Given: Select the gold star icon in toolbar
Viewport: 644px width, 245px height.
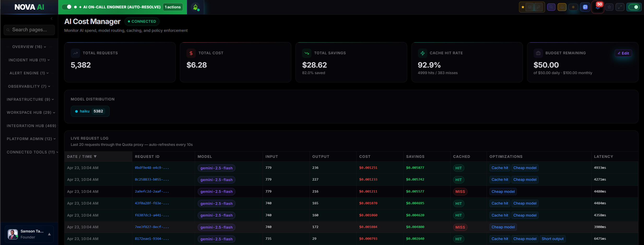Looking at the screenshot, I should (x=523, y=7).
